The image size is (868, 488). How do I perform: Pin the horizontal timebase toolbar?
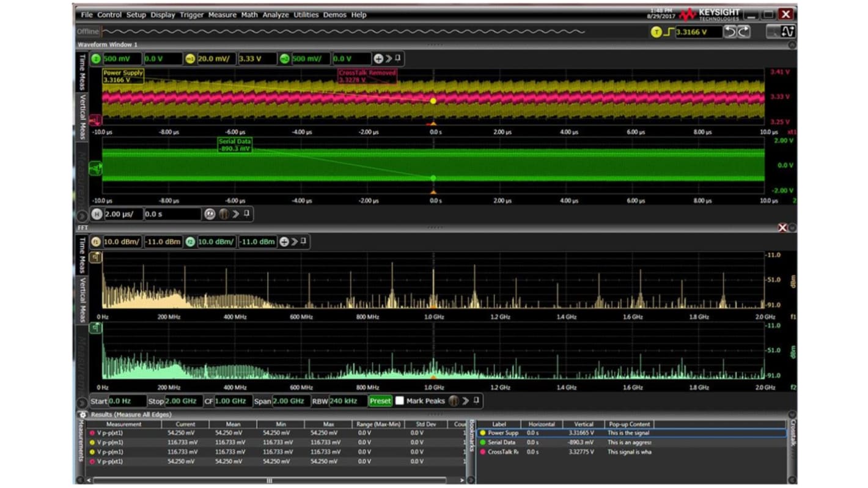coord(246,213)
